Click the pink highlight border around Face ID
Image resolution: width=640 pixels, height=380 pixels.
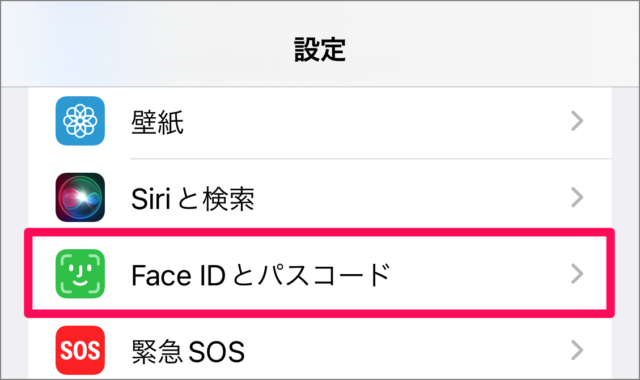[320, 232]
